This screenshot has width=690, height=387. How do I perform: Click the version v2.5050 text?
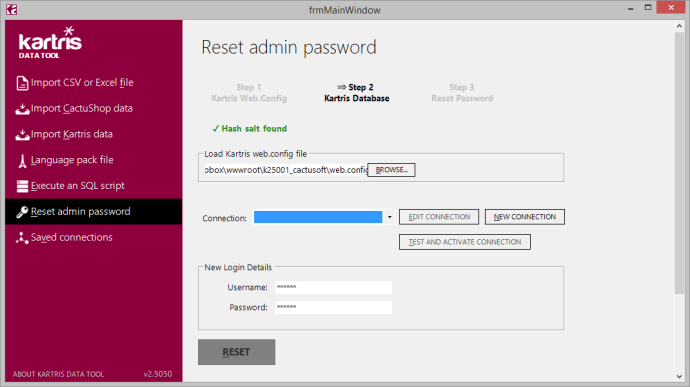click(158, 374)
